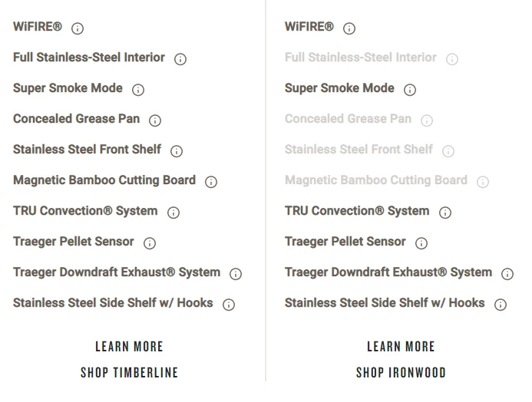The height and width of the screenshot is (402, 532).
Task: Open info for Timberline Side Shelf w/ Hooks
Action: 229,305
